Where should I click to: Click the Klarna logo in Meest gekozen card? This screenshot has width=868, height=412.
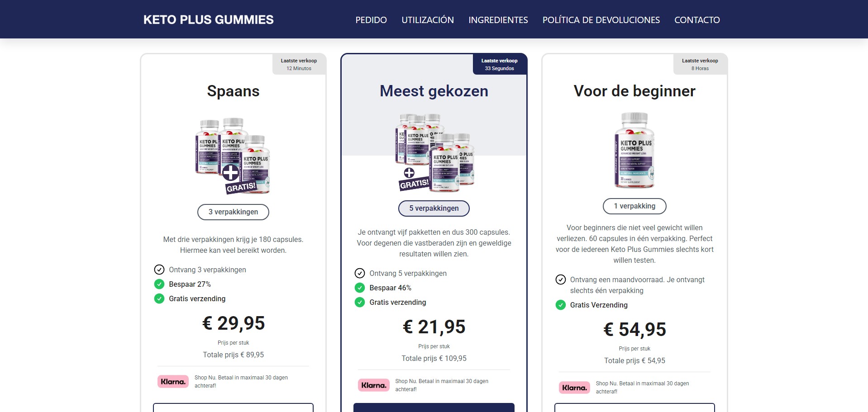[373, 385]
